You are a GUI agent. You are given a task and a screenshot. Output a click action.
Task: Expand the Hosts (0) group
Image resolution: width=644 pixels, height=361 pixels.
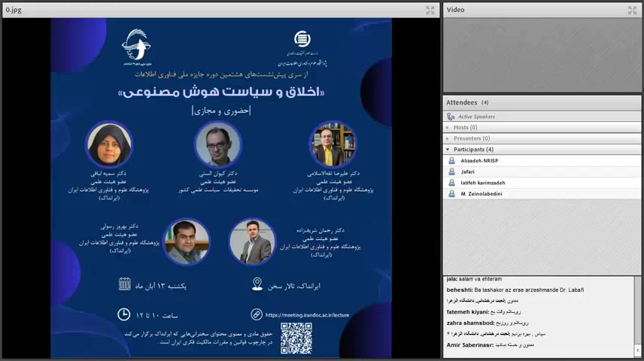pyautogui.click(x=448, y=127)
